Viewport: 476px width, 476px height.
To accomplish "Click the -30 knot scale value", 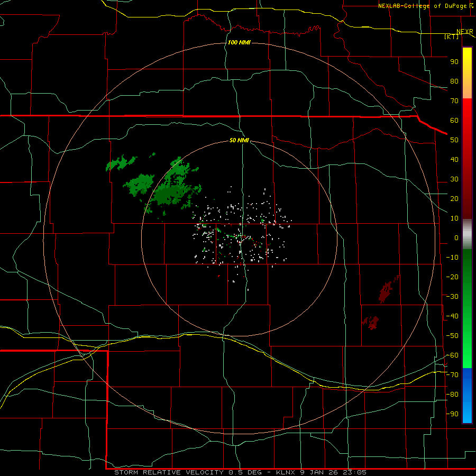I will click(x=452, y=297).
